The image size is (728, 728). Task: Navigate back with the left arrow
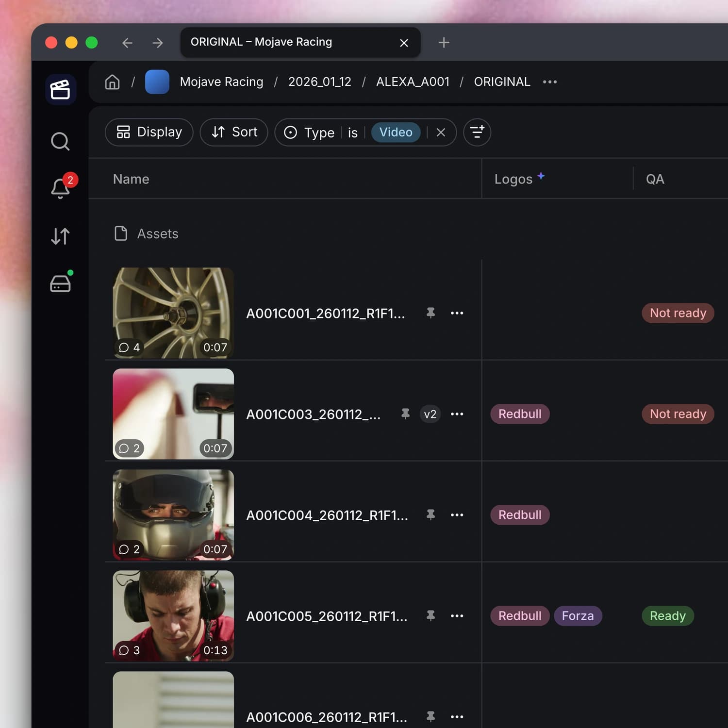127,43
